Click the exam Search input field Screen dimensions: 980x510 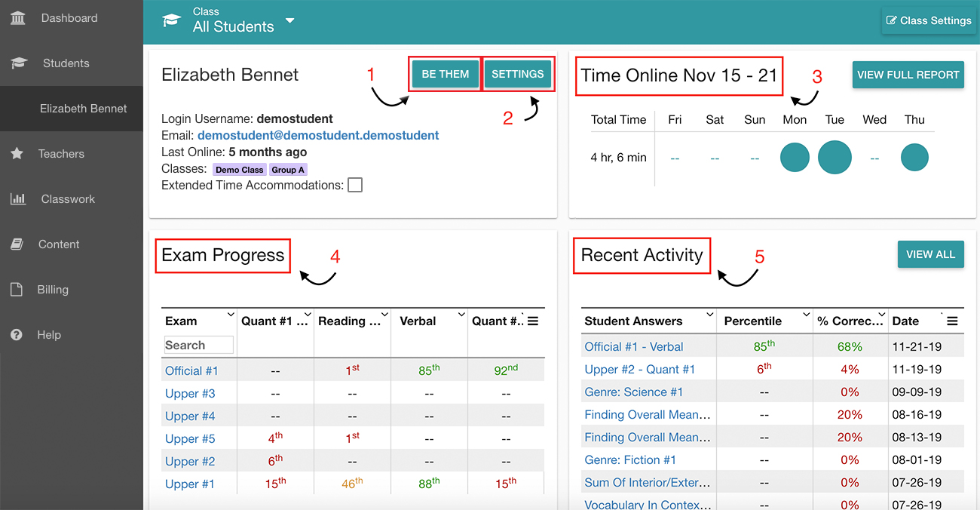click(199, 345)
